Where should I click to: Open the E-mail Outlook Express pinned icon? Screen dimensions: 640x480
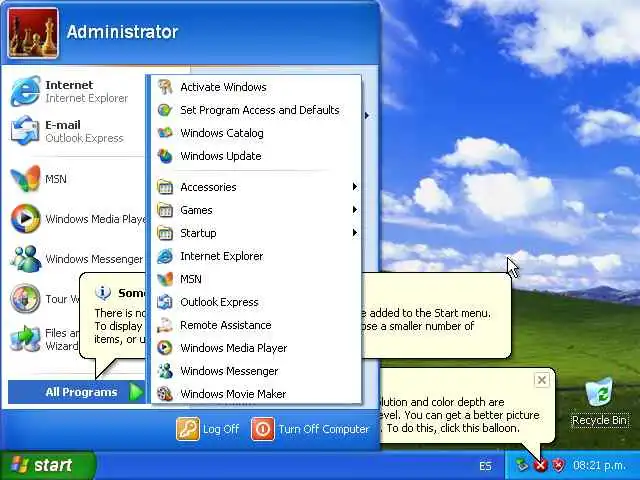pyautogui.click(x=25, y=131)
